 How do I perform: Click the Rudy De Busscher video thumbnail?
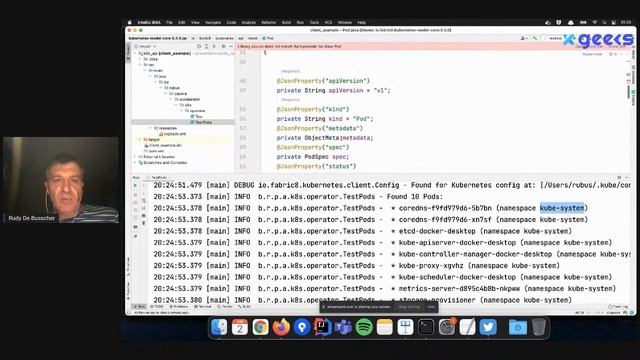[x=61, y=180]
